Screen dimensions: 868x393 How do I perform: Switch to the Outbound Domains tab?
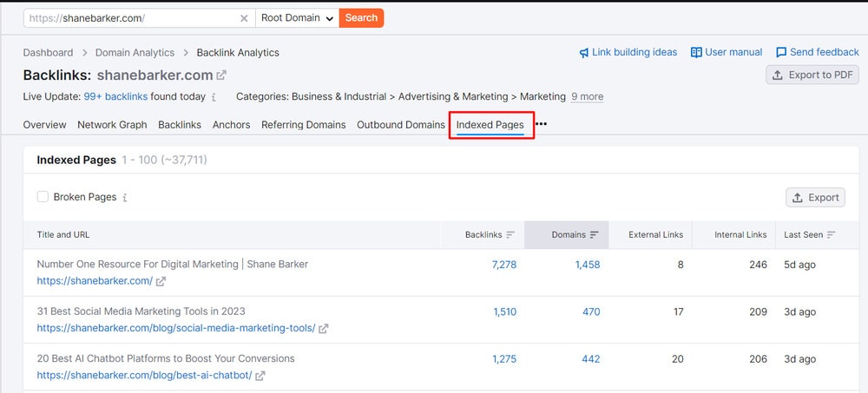click(x=401, y=125)
